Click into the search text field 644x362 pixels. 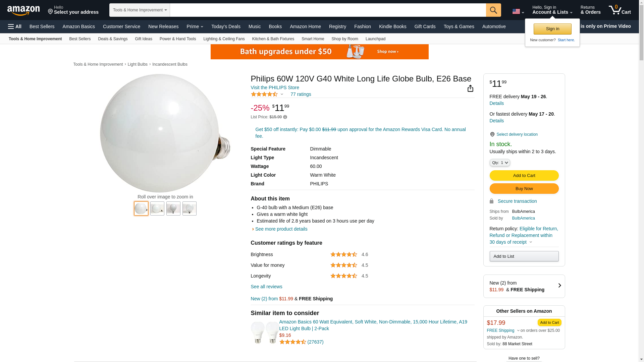(x=327, y=10)
